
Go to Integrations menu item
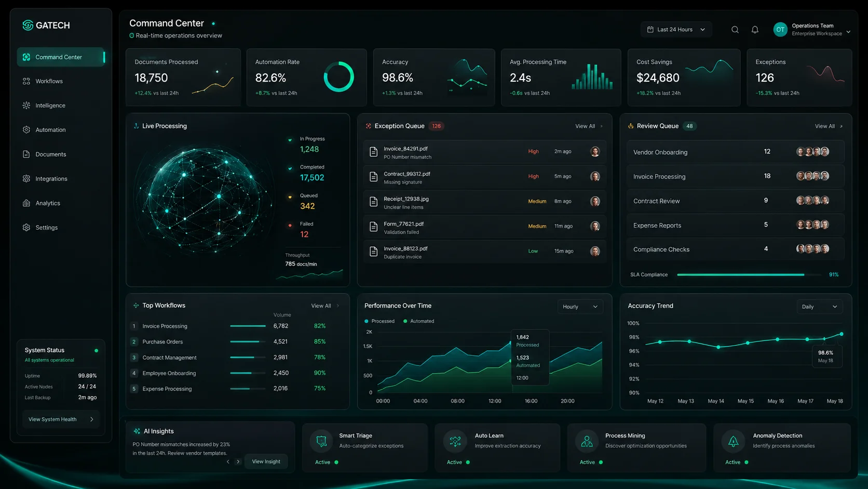pos(51,179)
